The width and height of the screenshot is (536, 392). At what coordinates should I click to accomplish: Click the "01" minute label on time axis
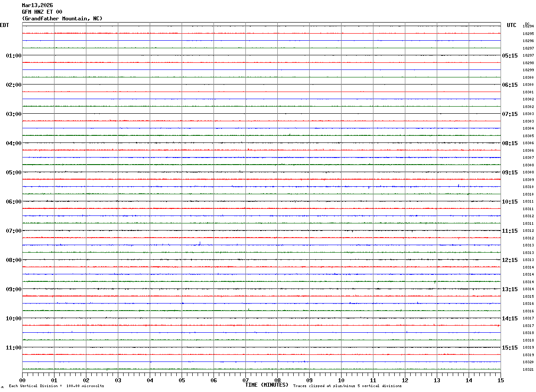54,380
